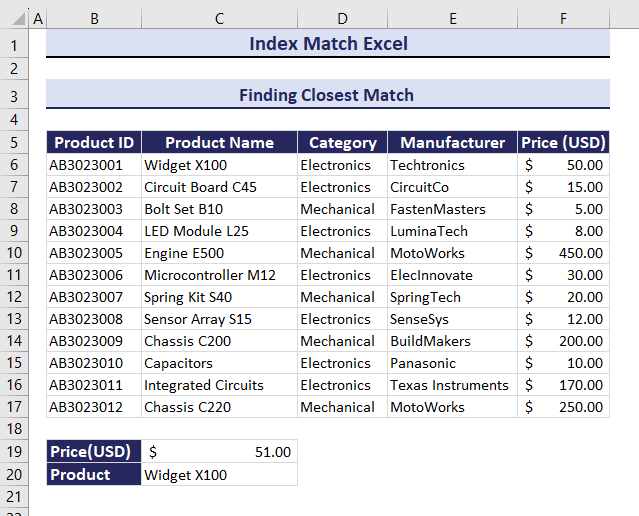This screenshot has height=516, width=639.
Task: Click the "Manufacturer" table header cell
Action: (x=452, y=142)
